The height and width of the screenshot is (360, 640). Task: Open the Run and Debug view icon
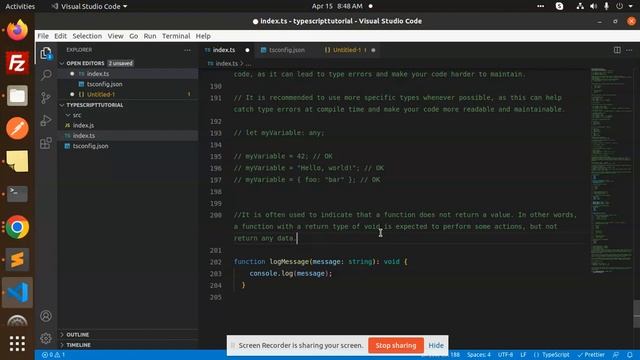46,120
